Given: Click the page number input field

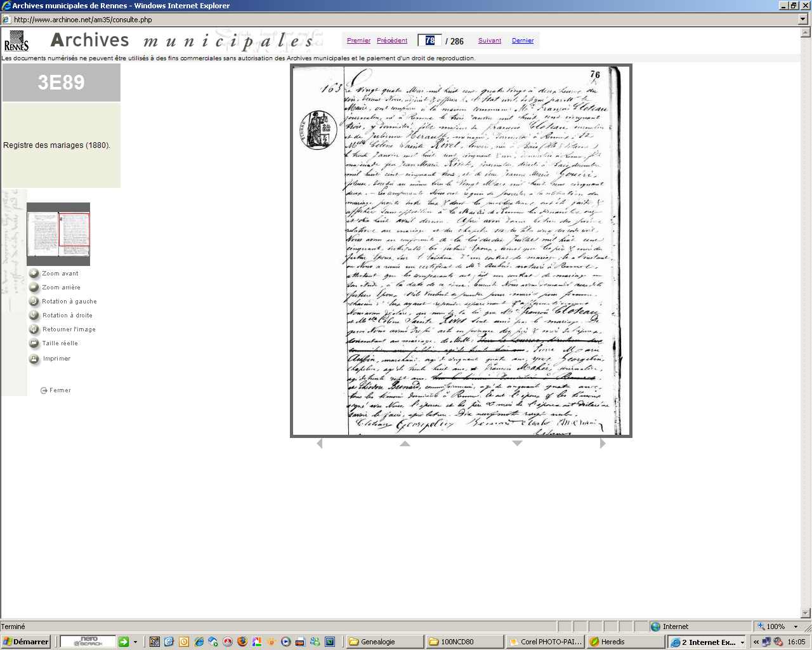Looking at the screenshot, I should (x=429, y=41).
